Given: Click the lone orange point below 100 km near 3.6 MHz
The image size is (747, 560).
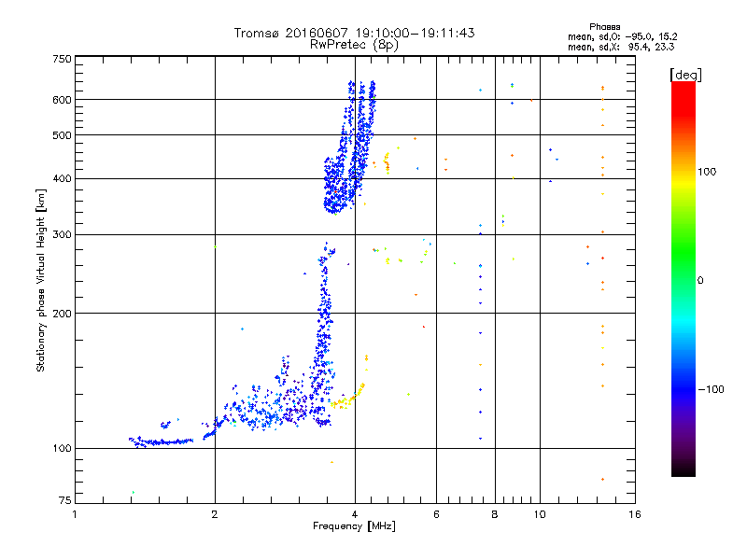Looking at the screenshot, I should 332,462.
